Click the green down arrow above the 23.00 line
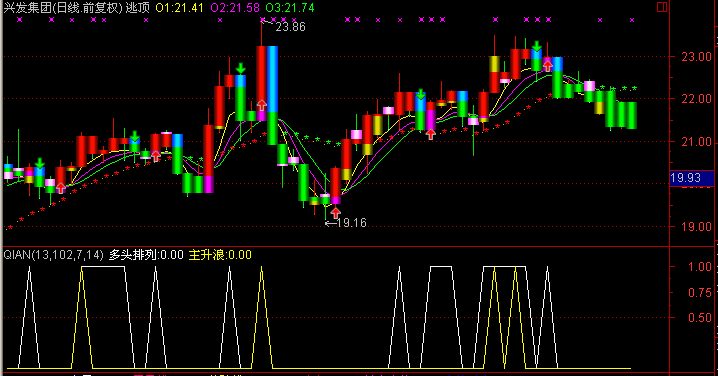Viewport: 718px width, 376px height. 537,46
